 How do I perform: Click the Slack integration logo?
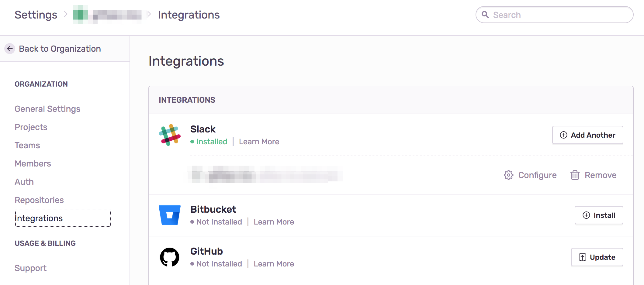(x=169, y=135)
